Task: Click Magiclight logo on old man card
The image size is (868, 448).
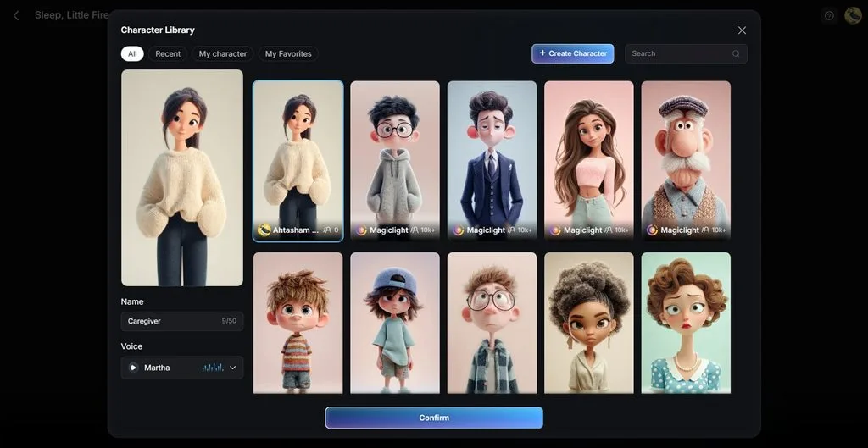Action: click(652, 230)
